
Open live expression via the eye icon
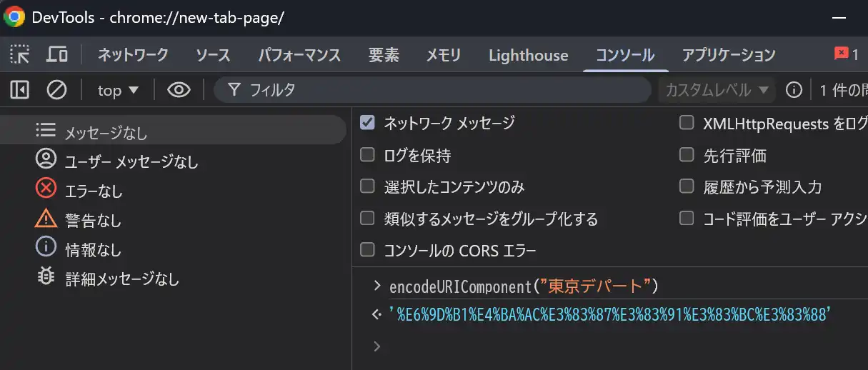(179, 89)
